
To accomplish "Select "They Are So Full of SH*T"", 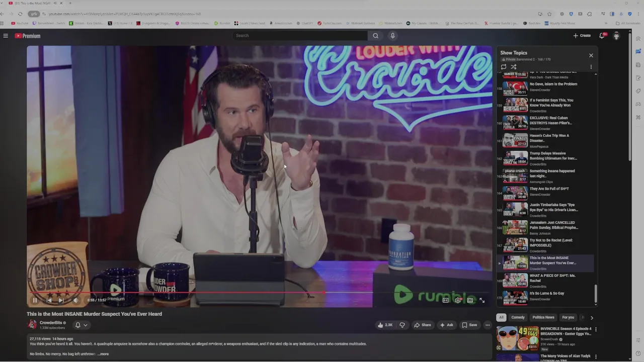I will click(545, 193).
